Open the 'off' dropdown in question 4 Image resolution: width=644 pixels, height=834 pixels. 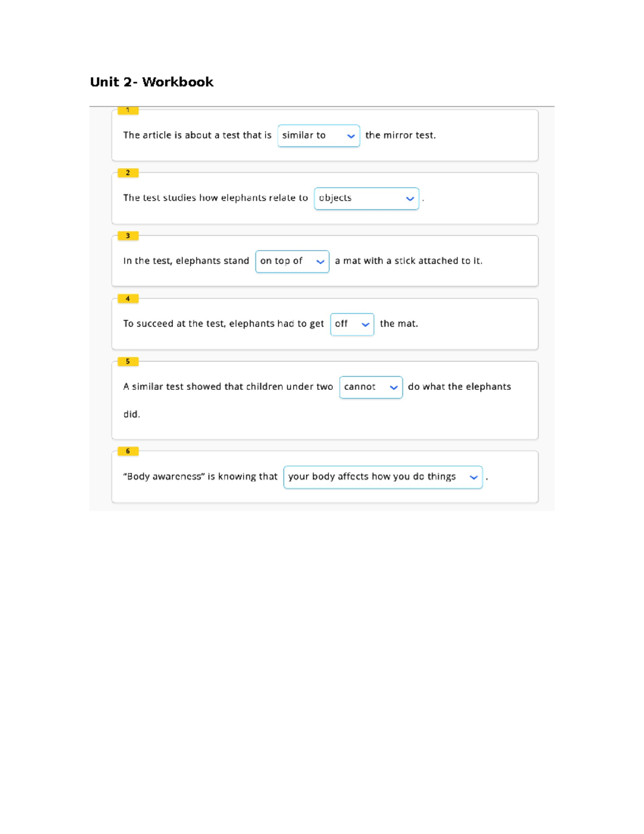[352, 324]
